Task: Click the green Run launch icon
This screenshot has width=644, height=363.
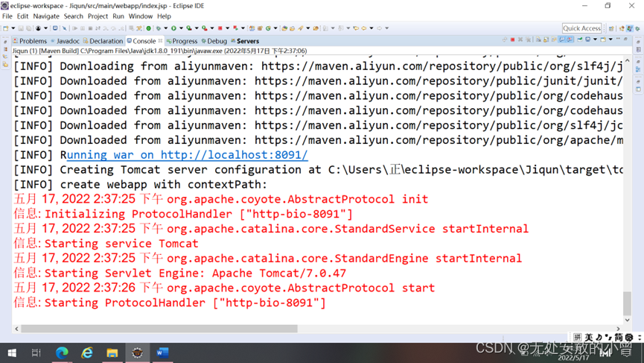Action: point(173,28)
